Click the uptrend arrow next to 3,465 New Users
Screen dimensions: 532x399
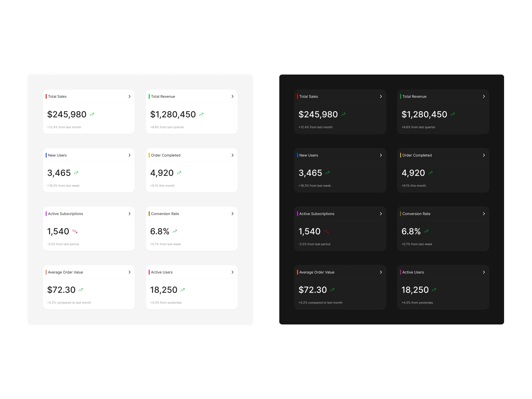(76, 173)
